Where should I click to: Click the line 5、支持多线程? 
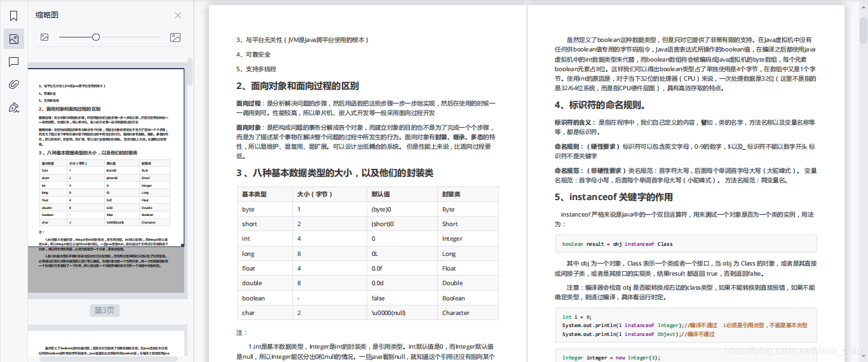tap(256, 69)
